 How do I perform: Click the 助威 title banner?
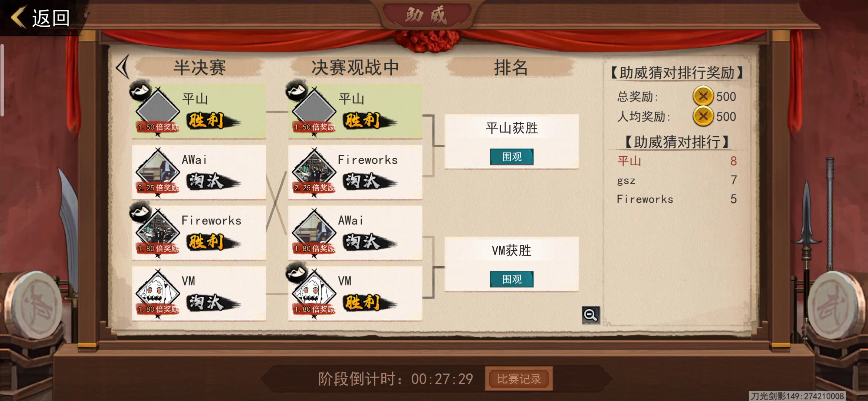click(427, 16)
